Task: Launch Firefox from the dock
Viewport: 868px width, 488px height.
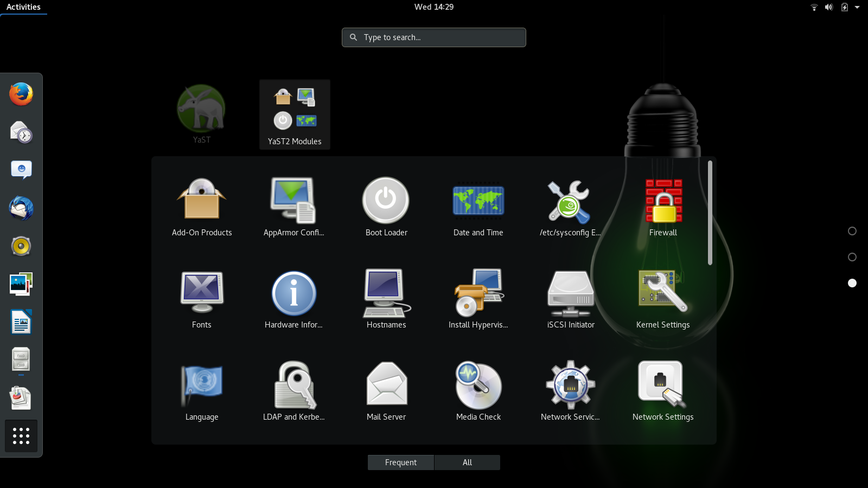Action: [21, 94]
